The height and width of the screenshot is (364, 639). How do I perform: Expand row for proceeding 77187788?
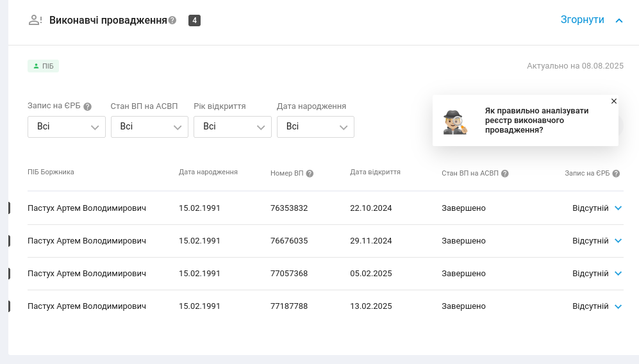618,306
